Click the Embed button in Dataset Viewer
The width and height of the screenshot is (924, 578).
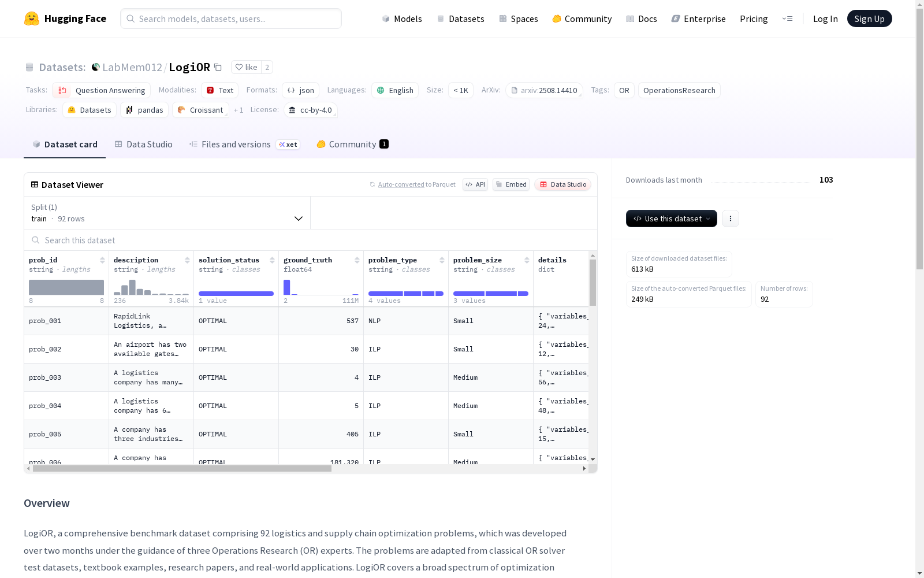point(511,184)
